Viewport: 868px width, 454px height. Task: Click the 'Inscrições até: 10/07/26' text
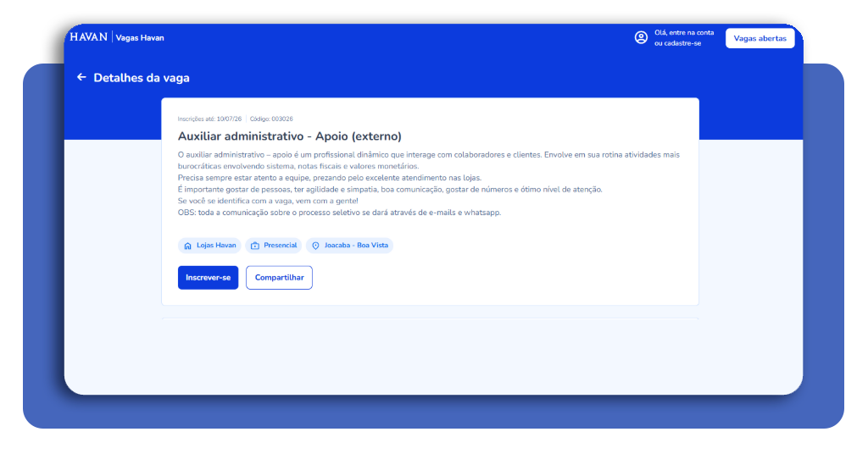click(209, 119)
